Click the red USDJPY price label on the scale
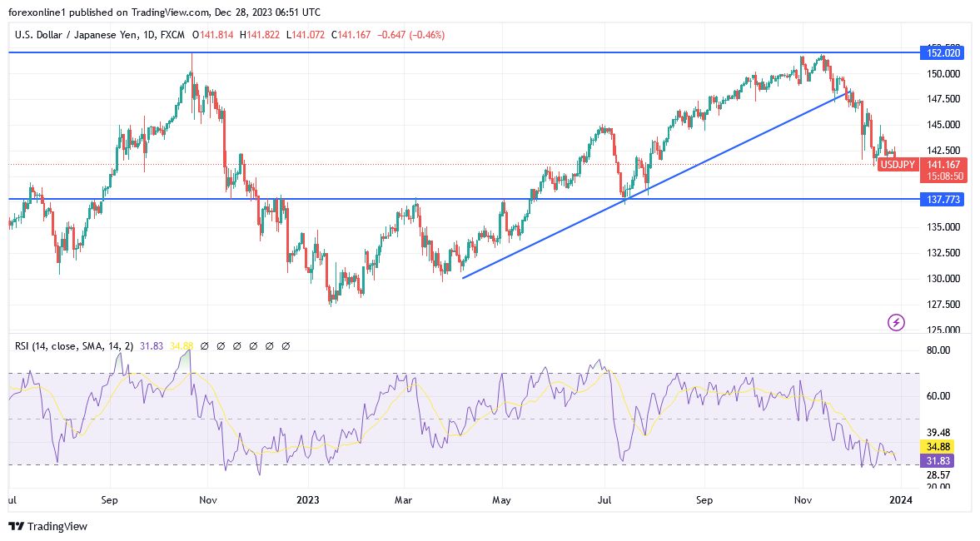 (x=897, y=165)
